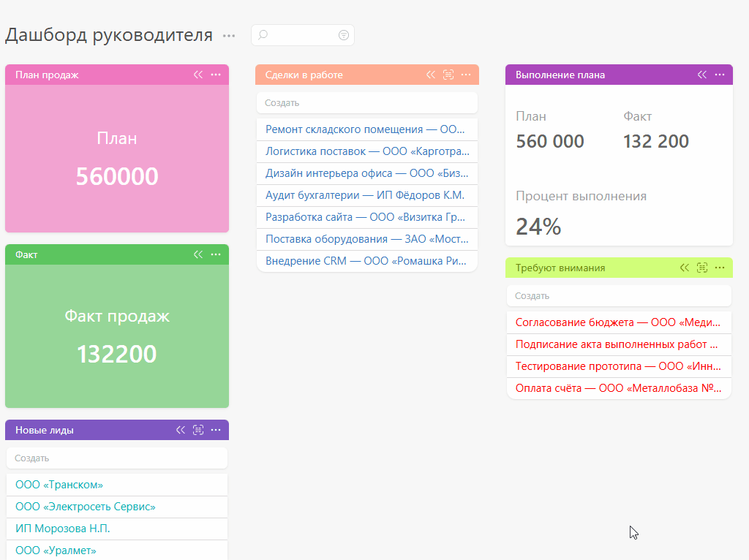This screenshot has height=560, width=749.
Task: Open Факт widget options menu
Action: [216, 254]
